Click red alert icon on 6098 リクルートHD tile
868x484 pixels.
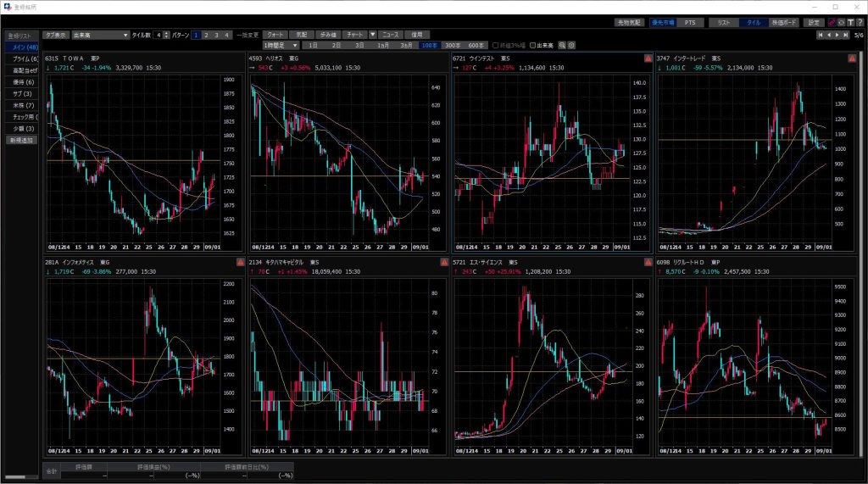point(852,263)
